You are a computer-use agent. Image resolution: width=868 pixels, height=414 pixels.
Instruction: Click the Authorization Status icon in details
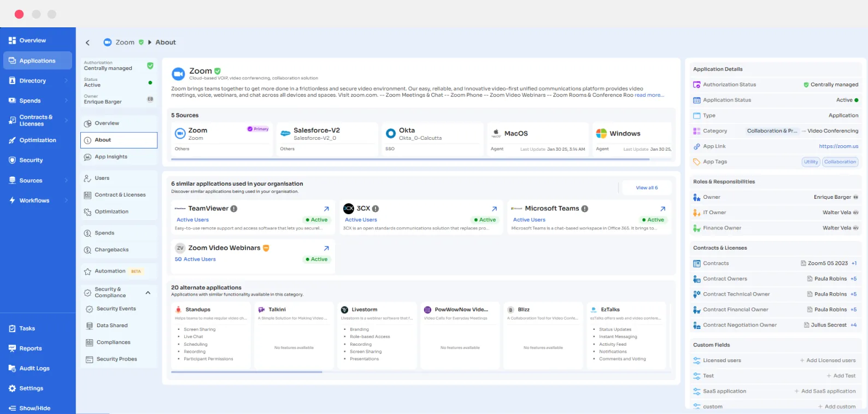[x=697, y=85]
